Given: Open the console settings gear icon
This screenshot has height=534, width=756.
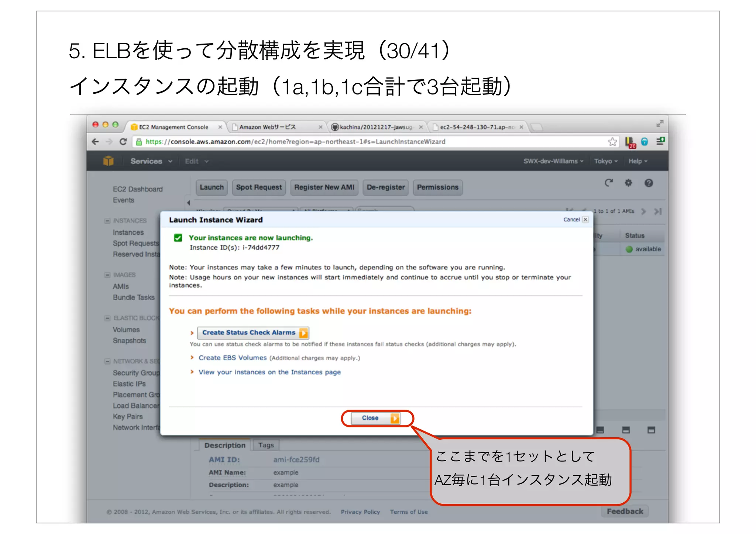Looking at the screenshot, I should pyautogui.click(x=628, y=183).
